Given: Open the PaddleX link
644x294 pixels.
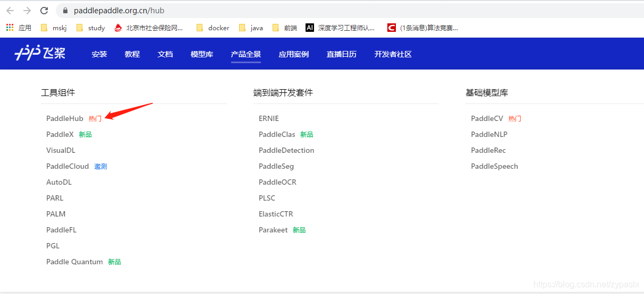Looking at the screenshot, I should pos(60,134).
